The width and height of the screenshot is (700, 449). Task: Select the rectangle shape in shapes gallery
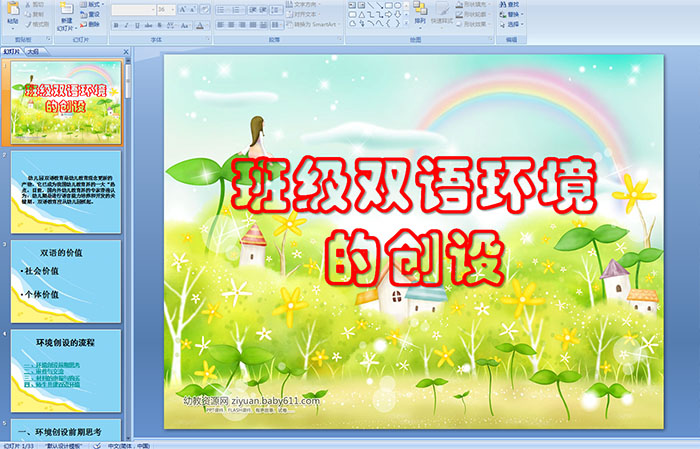(x=389, y=5)
